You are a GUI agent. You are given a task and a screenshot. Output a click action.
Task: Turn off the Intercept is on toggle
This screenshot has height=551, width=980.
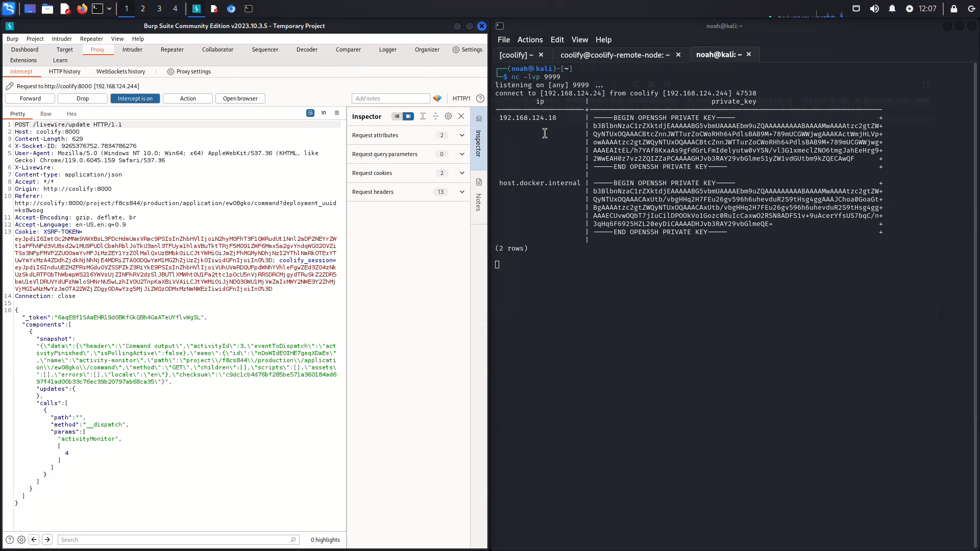(x=135, y=98)
